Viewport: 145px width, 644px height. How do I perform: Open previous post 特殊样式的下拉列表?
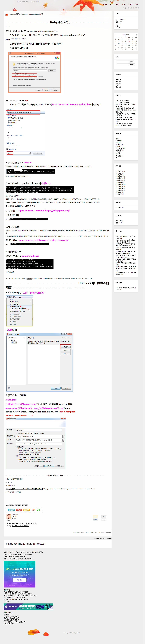[x=24, y=524]
